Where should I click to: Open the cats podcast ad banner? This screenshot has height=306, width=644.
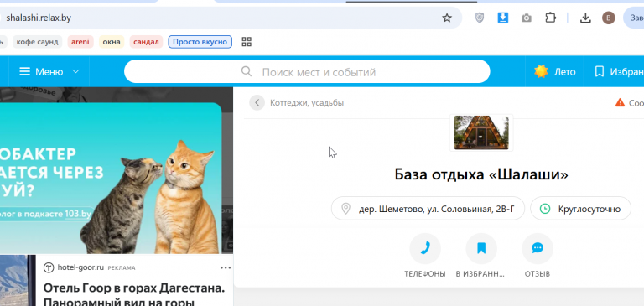coord(111,178)
